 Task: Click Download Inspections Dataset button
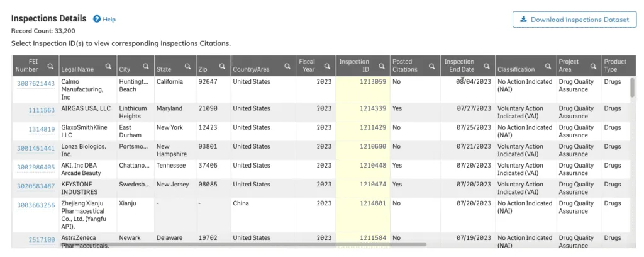[574, 20]
